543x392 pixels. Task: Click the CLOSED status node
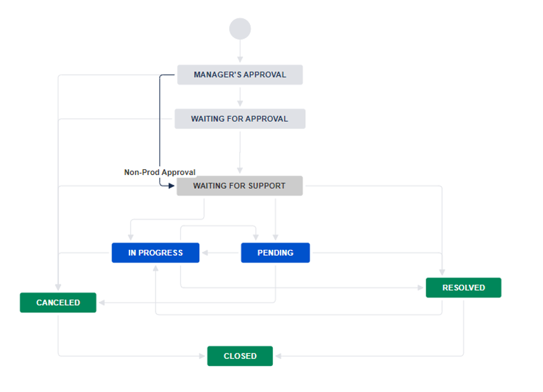point(240,356)
